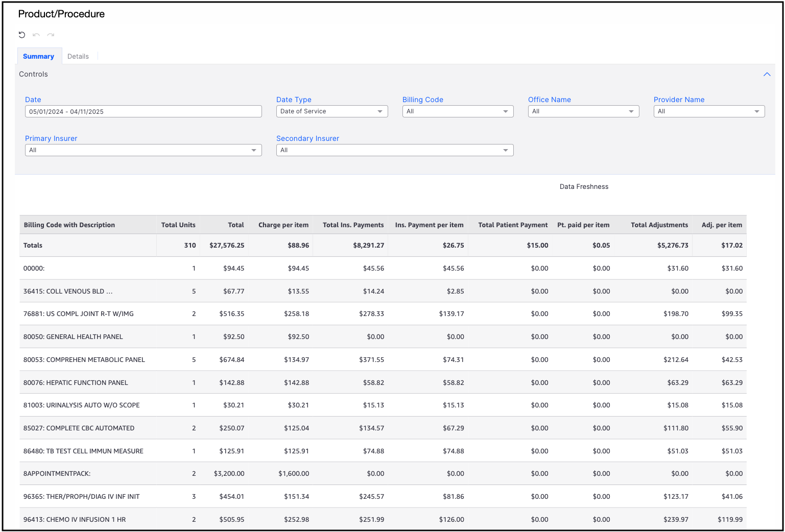Open the Office Name dropdown
This screenshot has height=532, width=785.
(583, 111)
